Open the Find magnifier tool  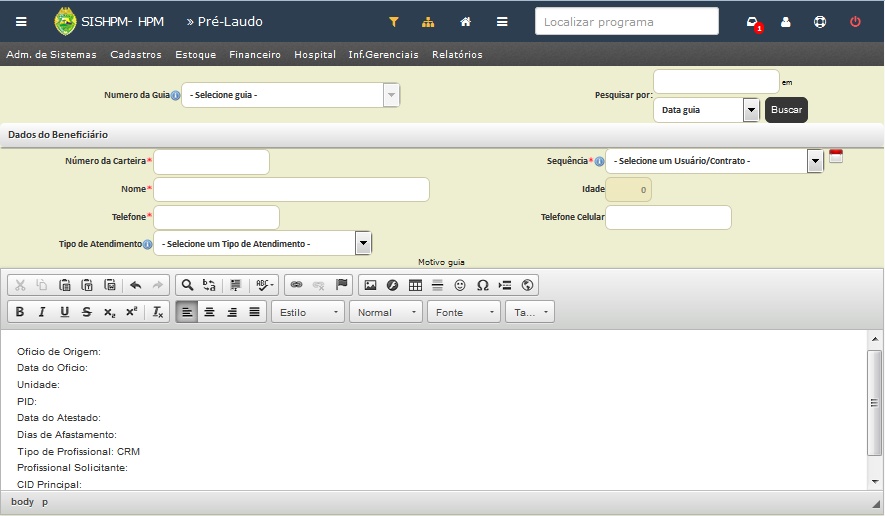pyautogui.click(x=187, y=285)
